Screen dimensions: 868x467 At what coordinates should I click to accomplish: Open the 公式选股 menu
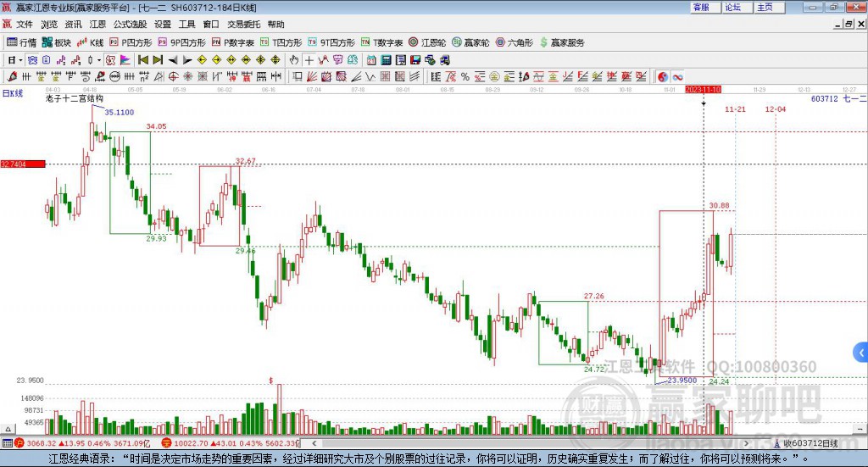coord(130,25)
